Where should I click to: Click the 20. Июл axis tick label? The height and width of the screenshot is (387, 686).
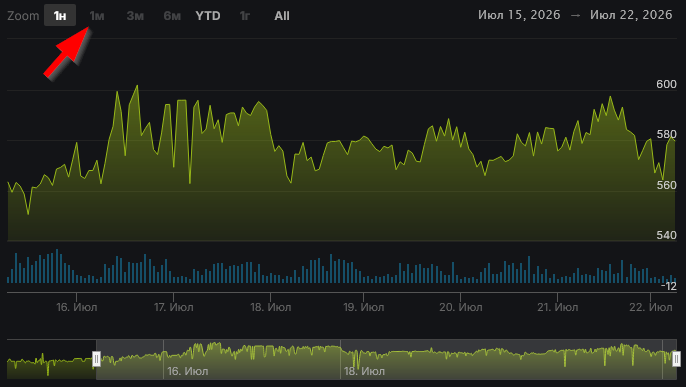click(461, 307)
